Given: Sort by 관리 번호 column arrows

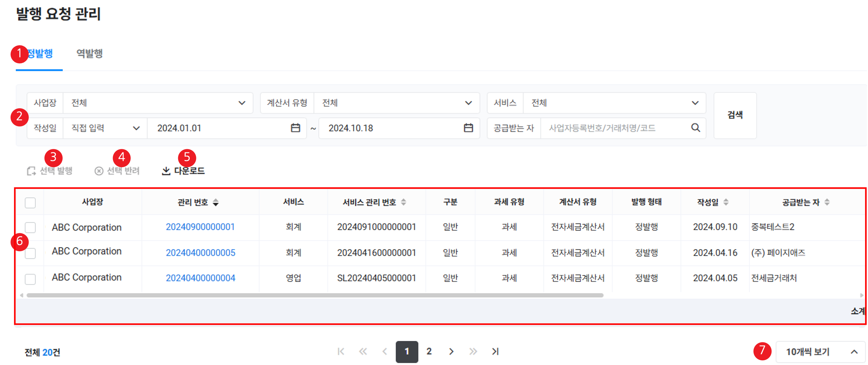Looking at the screenshot, I should pyautogui.click(x=216, y=202).
